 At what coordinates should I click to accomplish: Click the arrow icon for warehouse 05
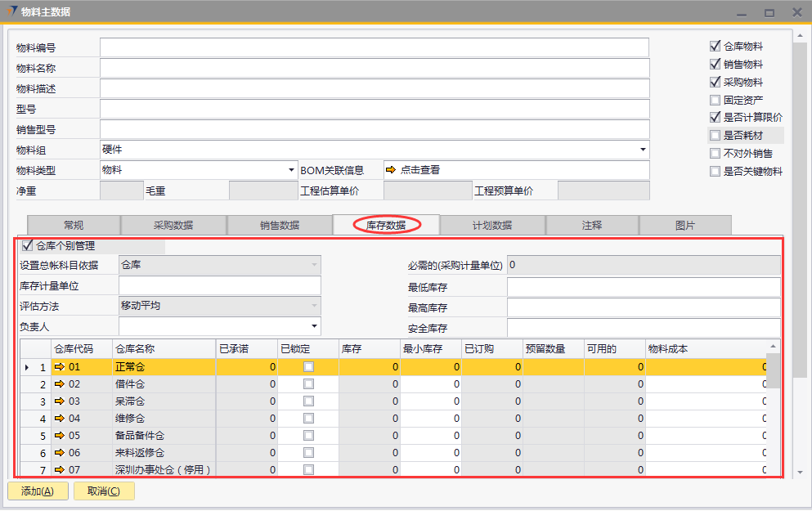pyautogui.click(x=60, y=436)
